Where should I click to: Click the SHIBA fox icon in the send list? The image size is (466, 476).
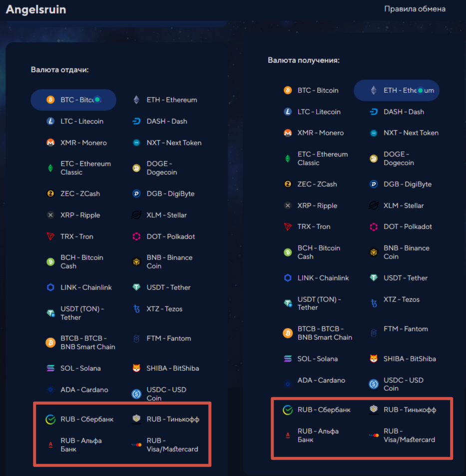tap(136, 368)
